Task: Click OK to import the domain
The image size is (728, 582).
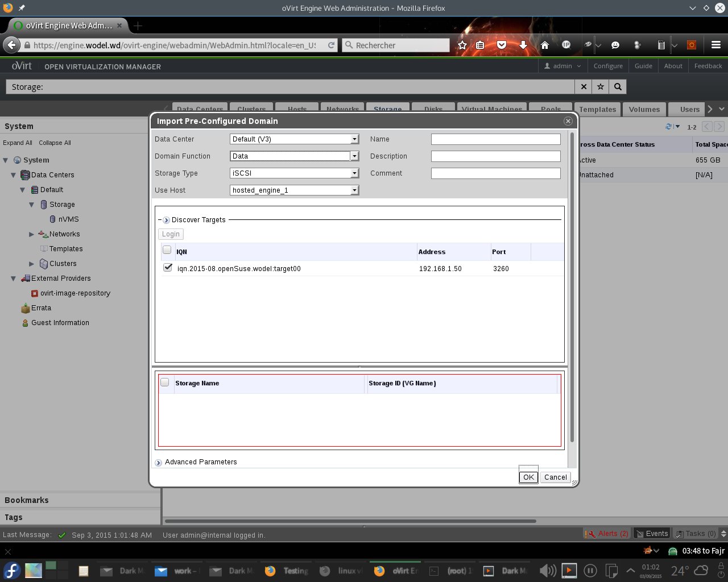Action: [528, 477]
